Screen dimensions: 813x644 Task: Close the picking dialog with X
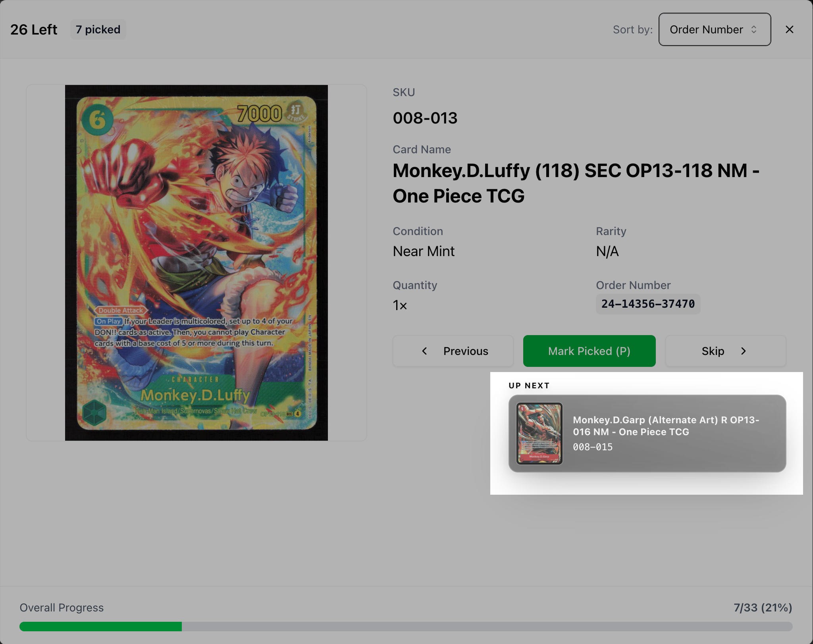(x=789, y=29)
